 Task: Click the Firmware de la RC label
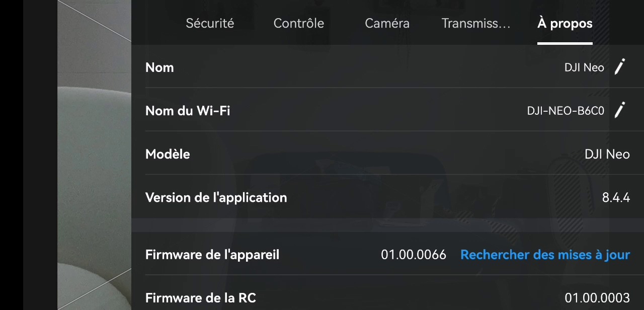(x=201, y=298)
